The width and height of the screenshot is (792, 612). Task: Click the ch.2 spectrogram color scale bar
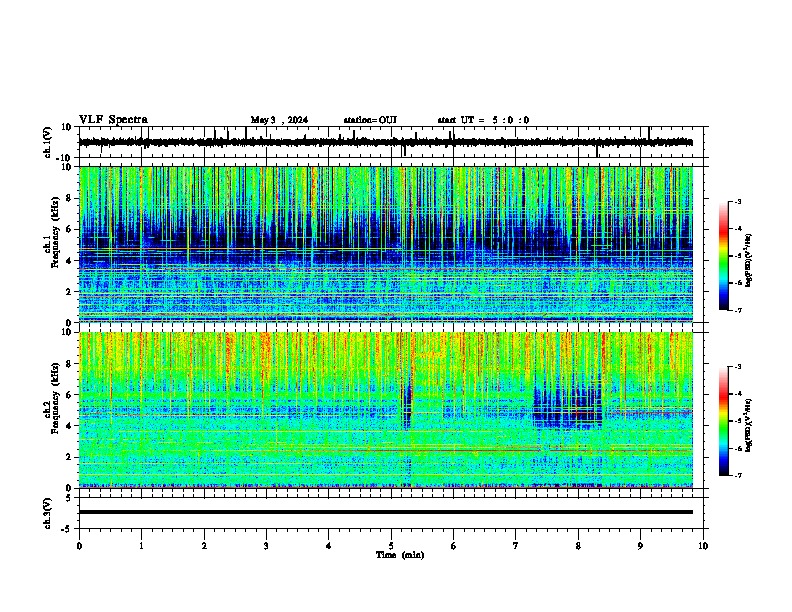[724, 421]
